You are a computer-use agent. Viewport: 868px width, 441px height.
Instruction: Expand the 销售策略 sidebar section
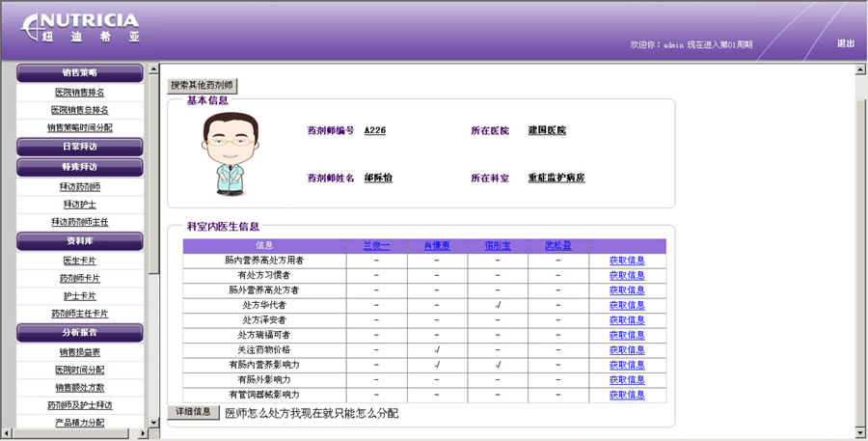click(80, 72)
